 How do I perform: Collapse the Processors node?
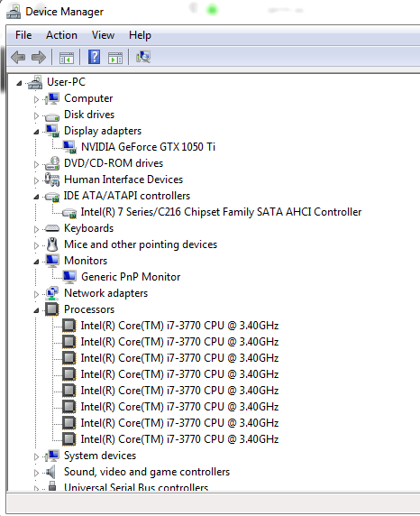[x=36, y=310]
